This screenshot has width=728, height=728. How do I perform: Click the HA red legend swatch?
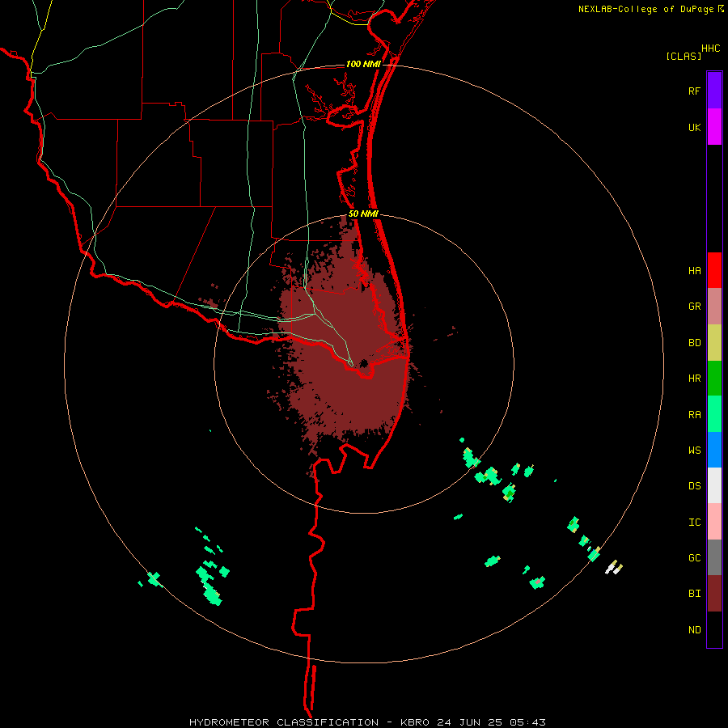tap(714, 270)
